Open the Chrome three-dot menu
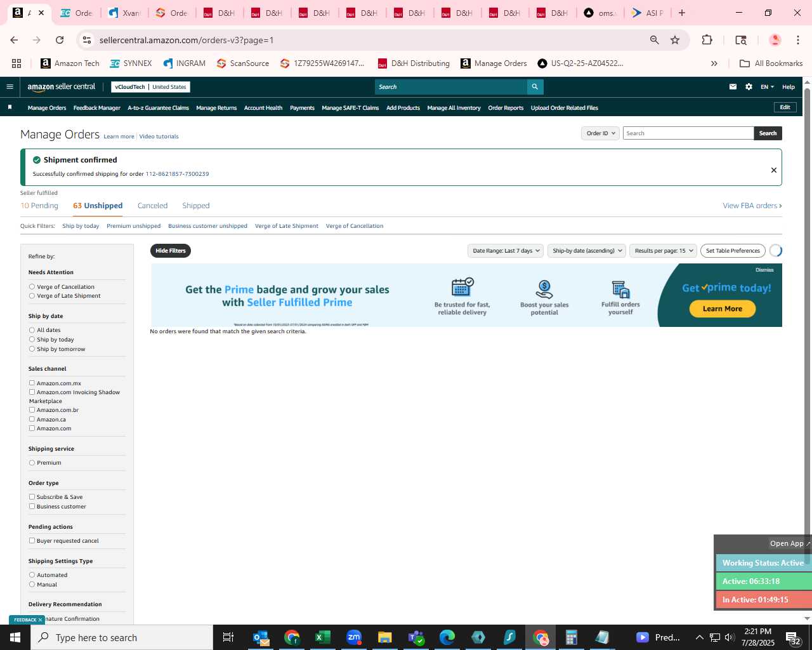 (797, 40)
